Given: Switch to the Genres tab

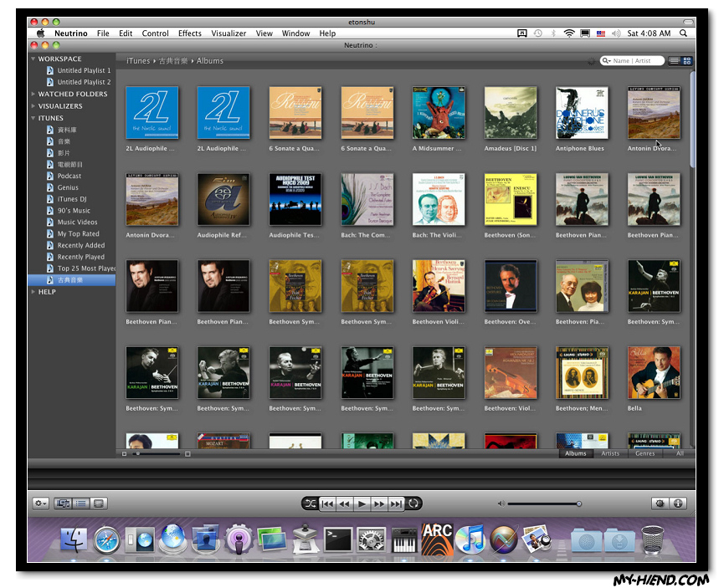Looking at the screenshot, I should pos(644,453).
